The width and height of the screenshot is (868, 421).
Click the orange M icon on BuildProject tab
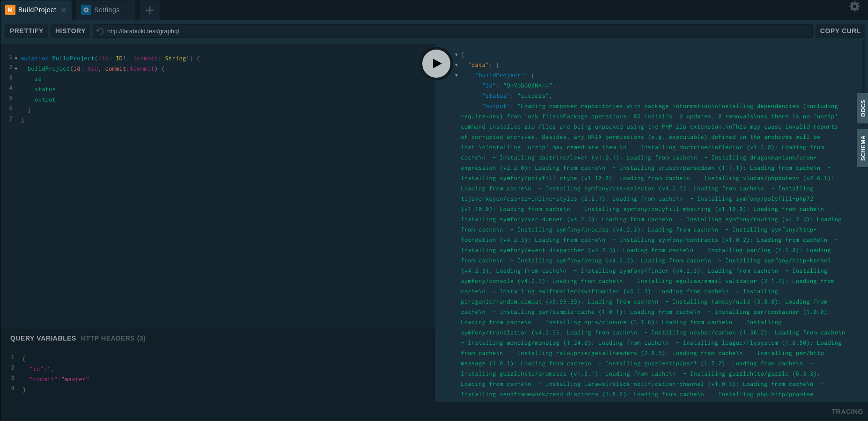point(10,9)
